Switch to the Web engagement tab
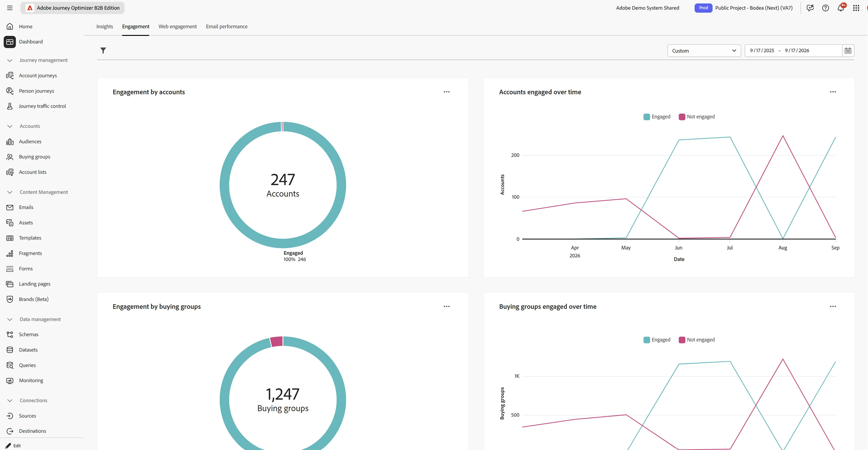This screenshot has width=868, height=450. (x=178, y=27)
